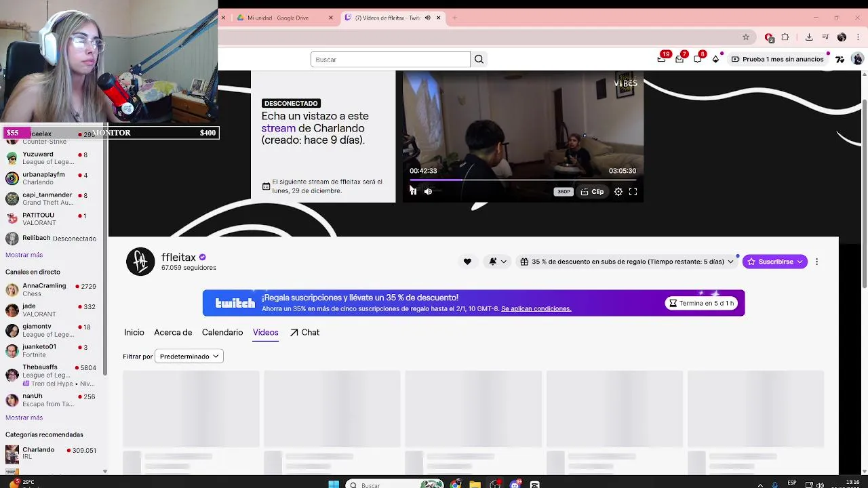Viewport: 868px width, 488px height.
Task: Show hidden system tray icons
Action: pyautogui.click(x=760, y=485)
